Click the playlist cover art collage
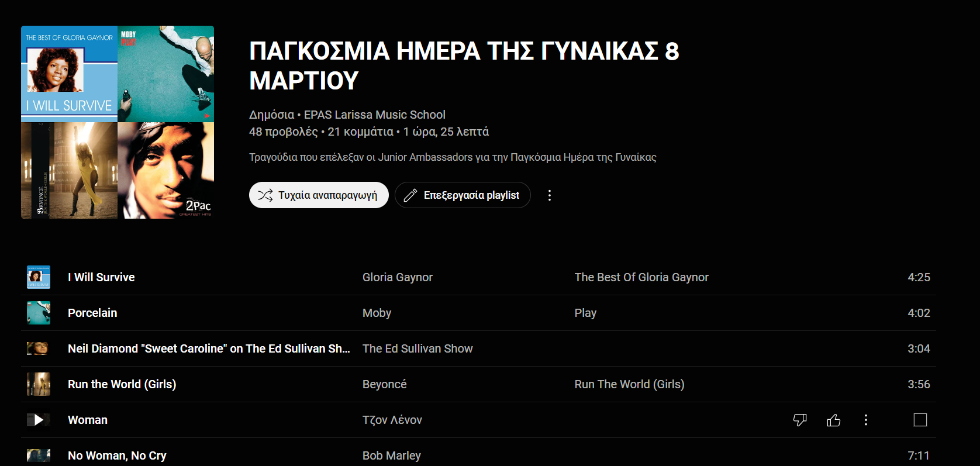980x466 pixels. (118, 122)
